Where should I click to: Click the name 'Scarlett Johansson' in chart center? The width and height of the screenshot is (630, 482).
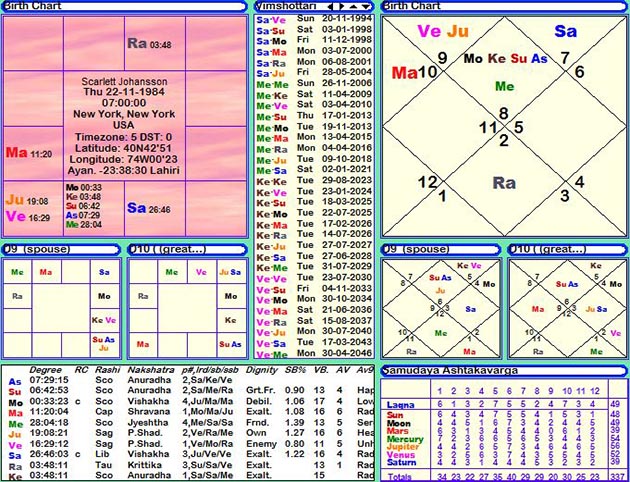click(125, 82)
